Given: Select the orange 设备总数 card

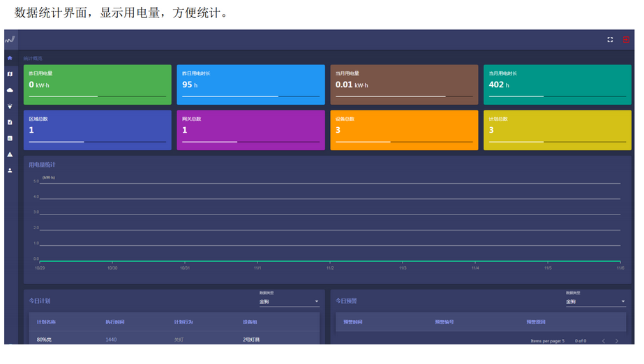Looking at the screenshot, I should 404,130.
